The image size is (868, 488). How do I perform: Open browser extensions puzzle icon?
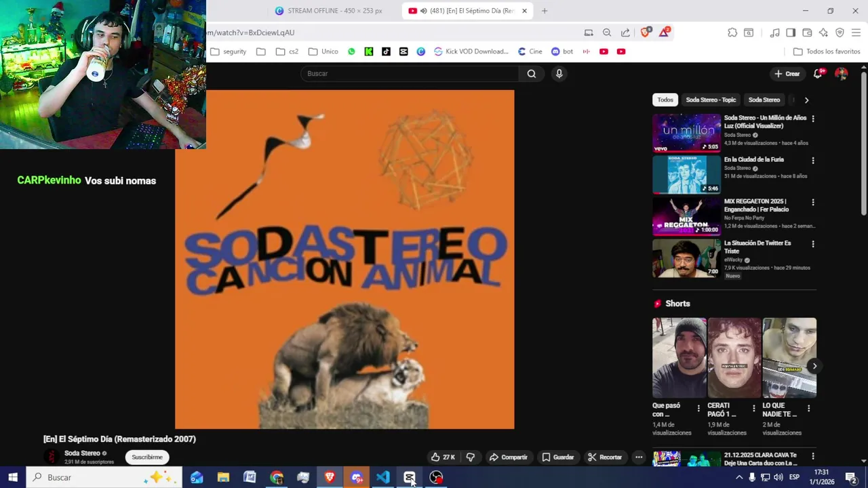[x=732, y=33]
